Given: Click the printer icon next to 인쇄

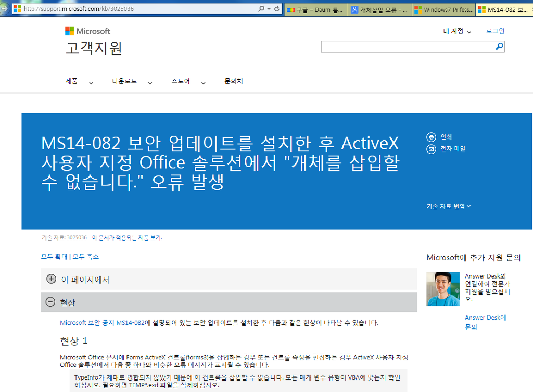Looking at the screenshot, I should tap(431, 137).
